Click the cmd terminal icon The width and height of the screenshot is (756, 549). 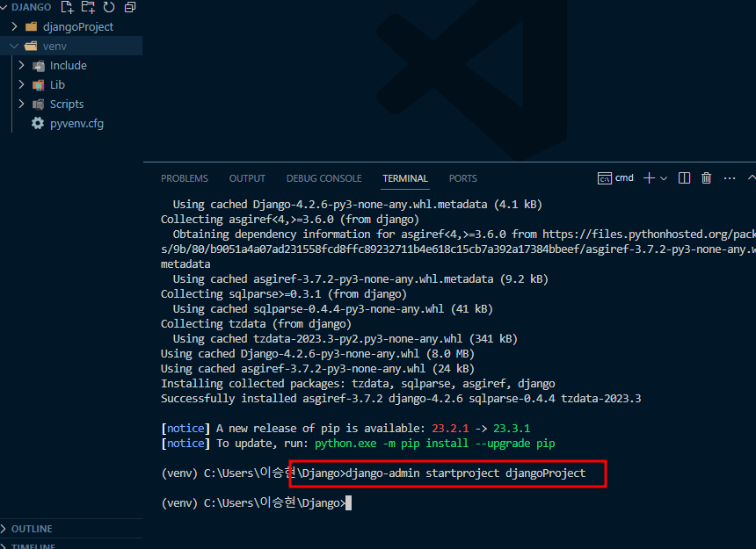point(605,178)
